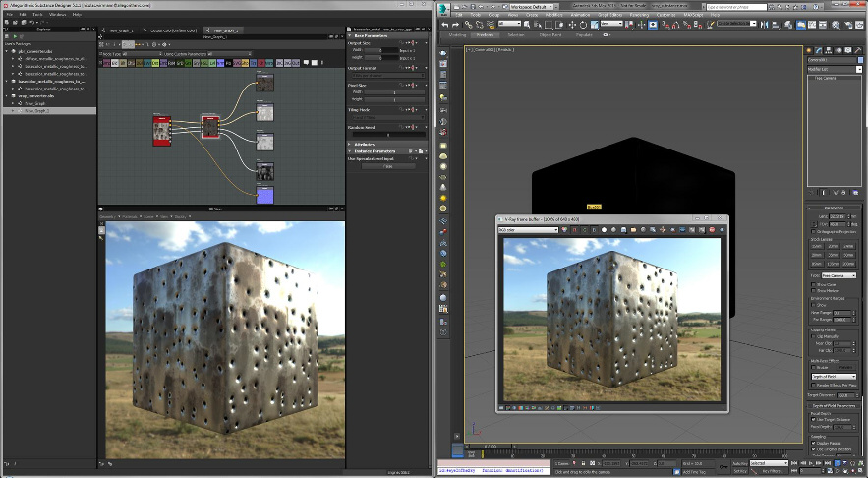Image resolution: width=868 pixels, height=478 pixels.
Task: Switch to the Hierarchy command panel tab
Action: [x=830, y=50]
